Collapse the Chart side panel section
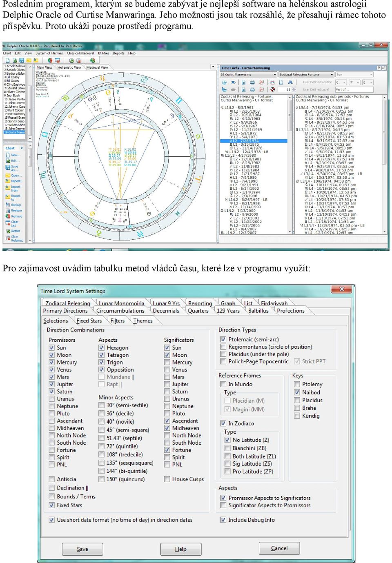Image resolution: width=392 pixels, height=563 pixels. click(x=22, y=148)
